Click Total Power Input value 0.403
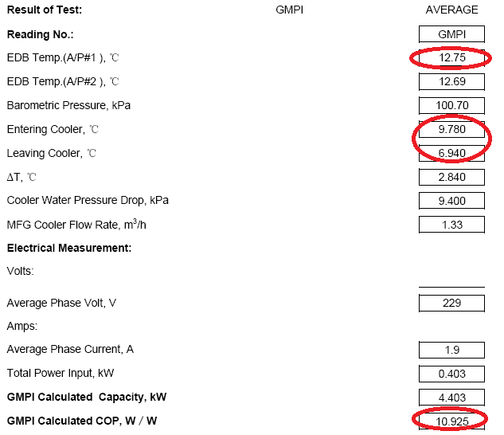This screenshot has width=504, height=435. point(451,374)
